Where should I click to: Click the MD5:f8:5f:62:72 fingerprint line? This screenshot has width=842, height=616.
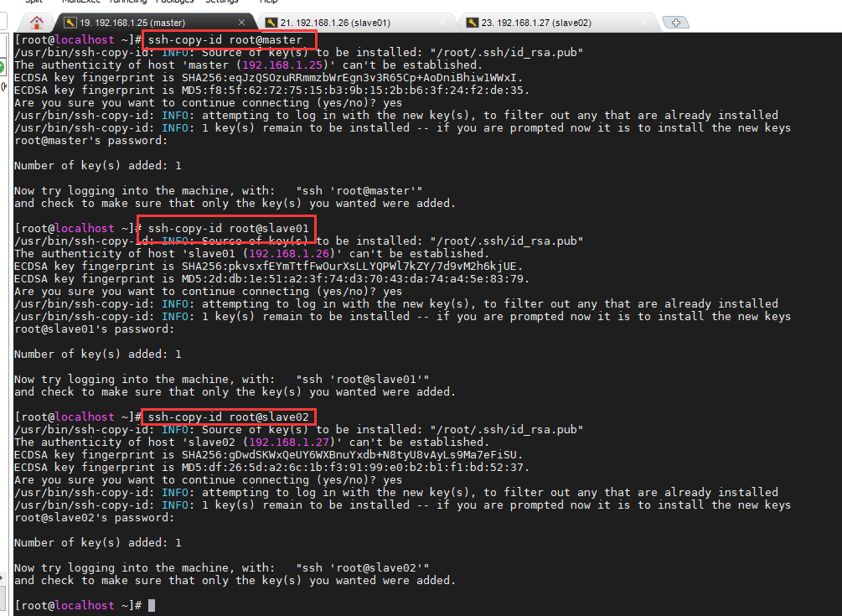271,91
